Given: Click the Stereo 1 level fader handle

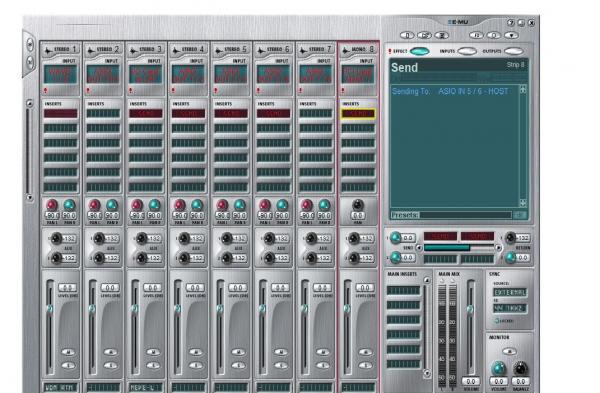Looking at the screenshot, I should click(50, 308).
